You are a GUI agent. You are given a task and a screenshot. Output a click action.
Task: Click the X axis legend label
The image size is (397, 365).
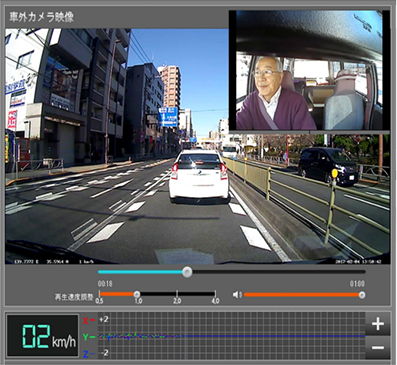pyautogui.click(x=88, y=321)
